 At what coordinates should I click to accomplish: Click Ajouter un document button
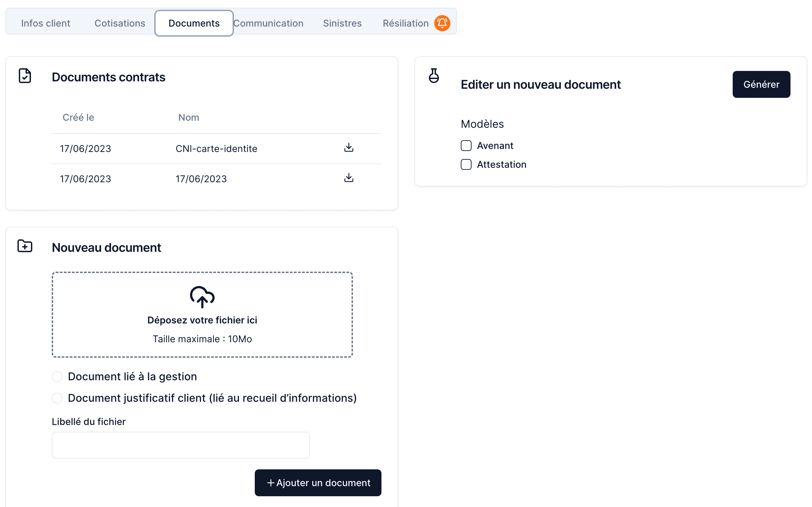(318, 483)
